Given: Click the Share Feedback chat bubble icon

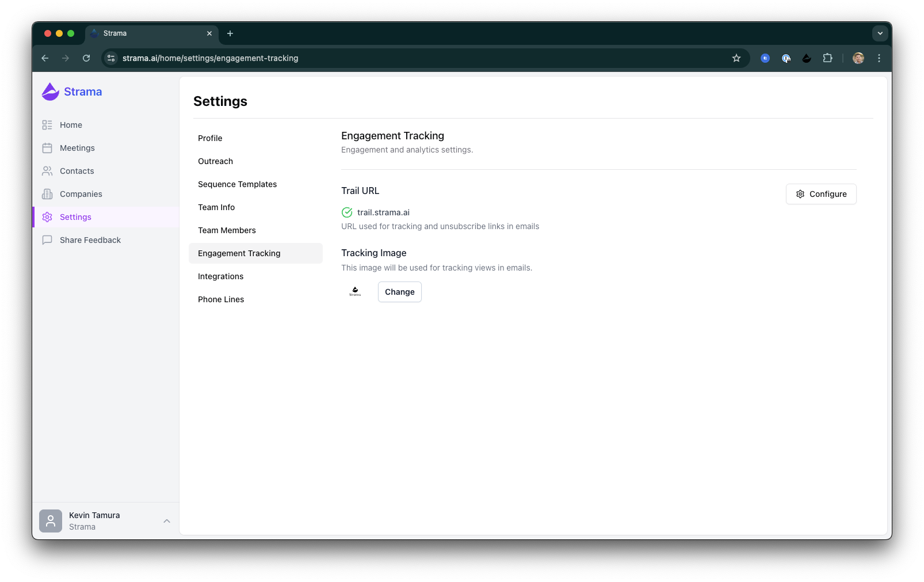Looking at the screenshot, I should [x=47, y=240].
